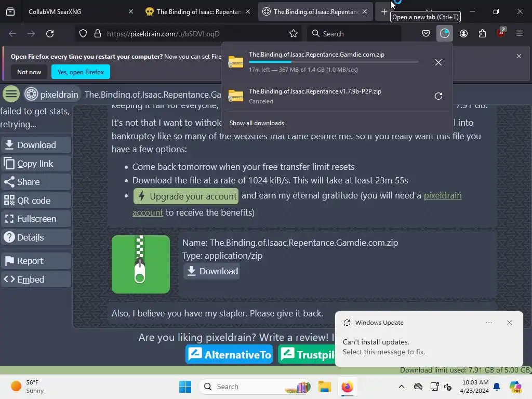
Task: Click Upgrade your account button
Action: pyautogui.click(x=186, y=196)
